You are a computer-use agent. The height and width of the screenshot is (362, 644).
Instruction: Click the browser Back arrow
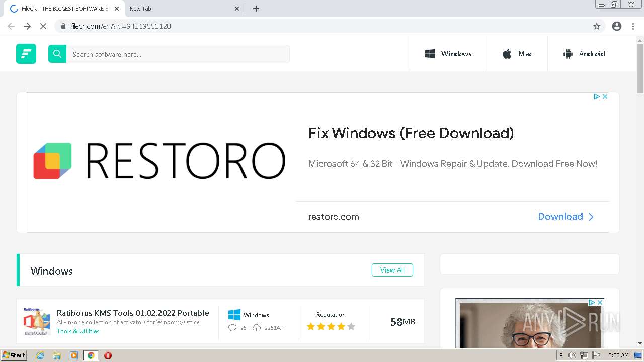(x=11, y=26)
